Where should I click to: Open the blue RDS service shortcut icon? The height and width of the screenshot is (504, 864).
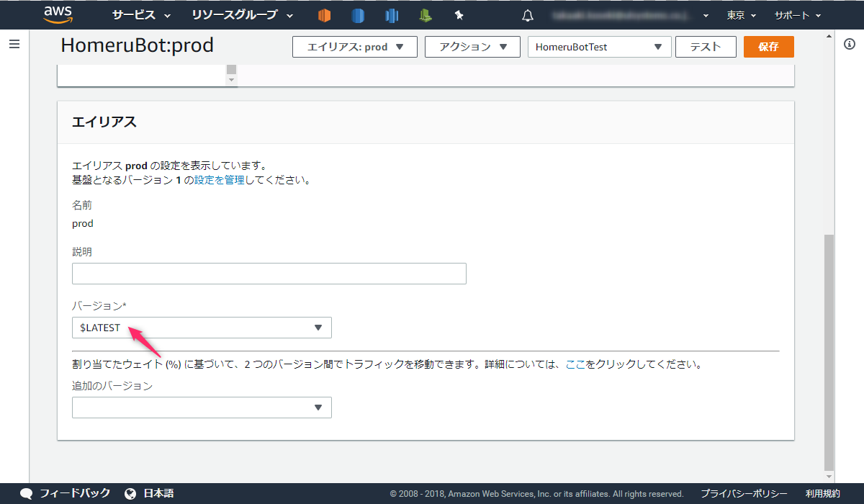[x=358, y=14]
